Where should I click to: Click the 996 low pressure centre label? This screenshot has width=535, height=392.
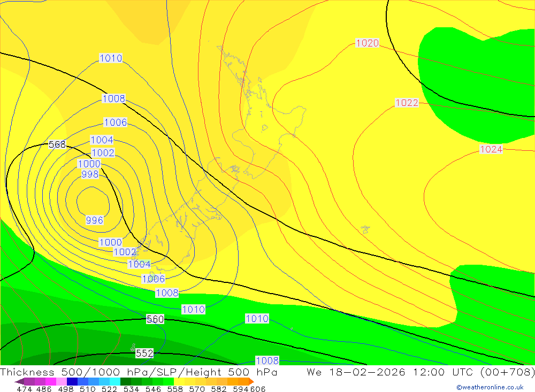94,220
